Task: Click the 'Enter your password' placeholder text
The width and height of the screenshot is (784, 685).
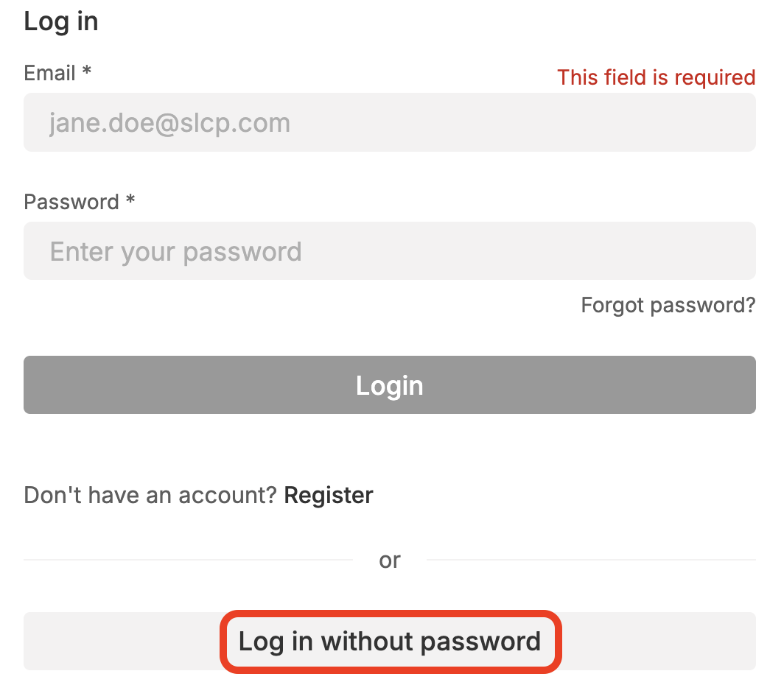Action: point(175,251)
